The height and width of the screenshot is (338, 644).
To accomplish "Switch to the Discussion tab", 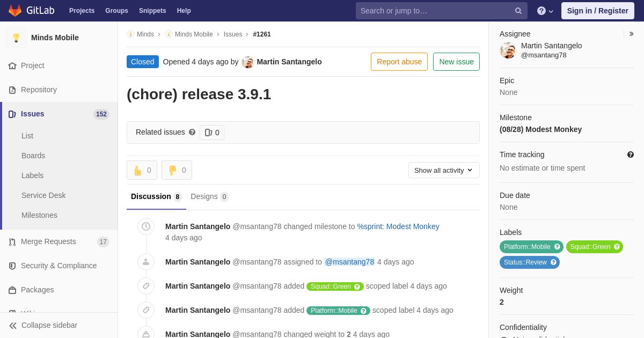I will 156,197.
